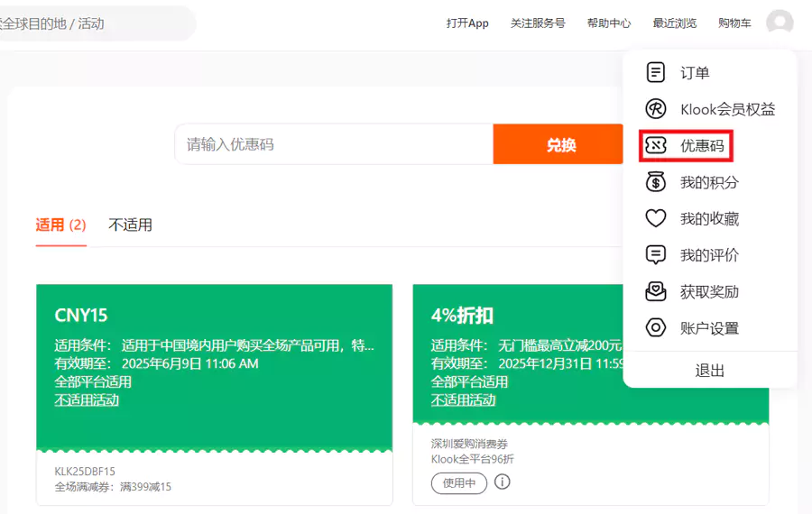Click the orders document icon
The height and width of the screenshot is (514, 812).
tap(656, 73)
